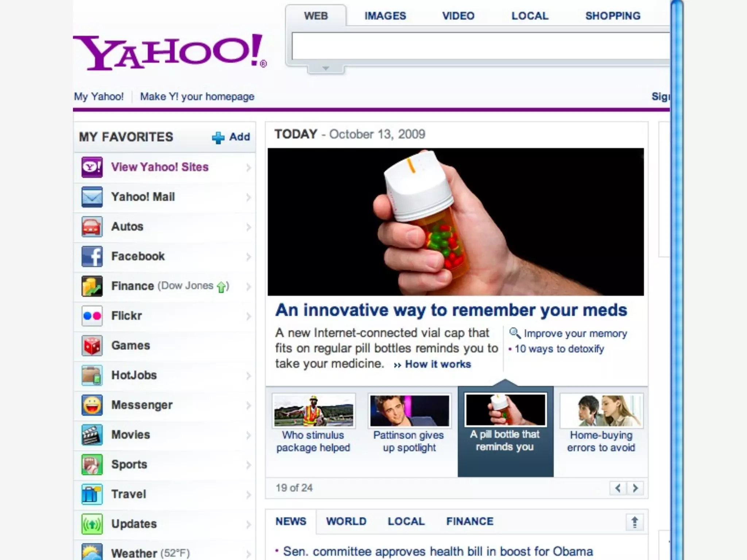Click the vertical page scrollbar

(677, 280)
